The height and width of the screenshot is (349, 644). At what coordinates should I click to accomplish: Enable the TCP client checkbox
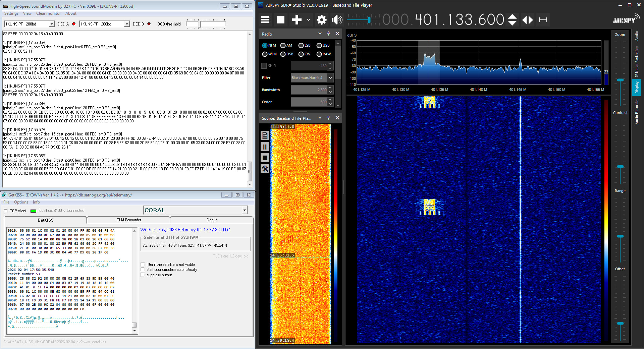coord(6,211)
